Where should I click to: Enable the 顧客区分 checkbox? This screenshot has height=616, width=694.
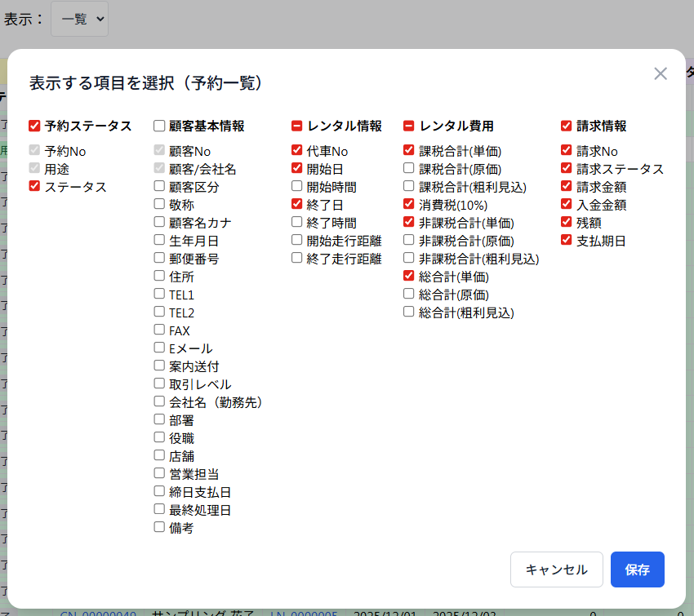(x=159, y=186)
